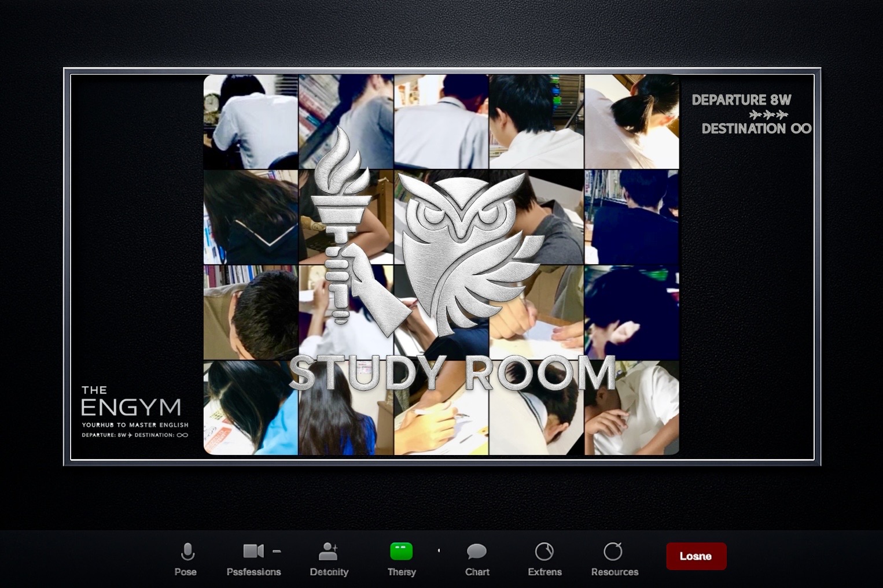The height and width of the screenshot is (588, 883).
Task: Click the green Thersy icon
Action: pos(401,552)
